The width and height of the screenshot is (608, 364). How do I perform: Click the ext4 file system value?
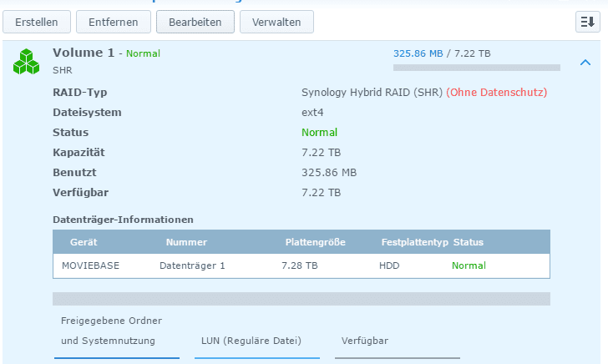tap(312, 113)
